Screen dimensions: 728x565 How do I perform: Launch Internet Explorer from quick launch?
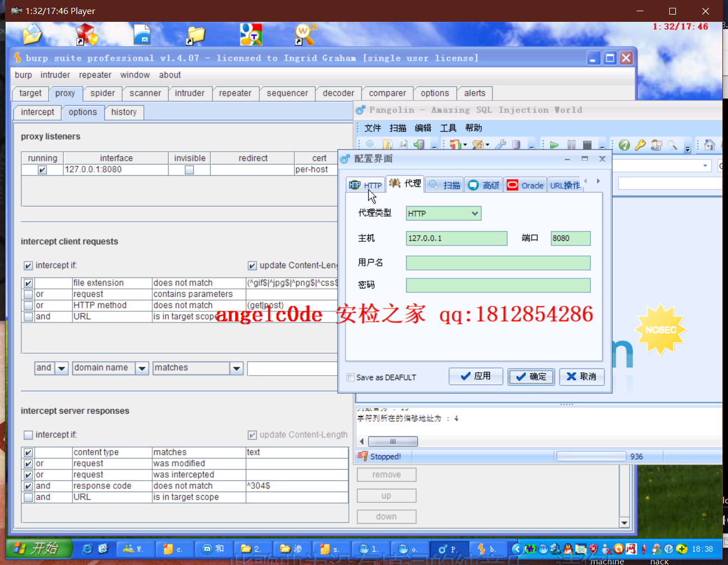[87, 549]
